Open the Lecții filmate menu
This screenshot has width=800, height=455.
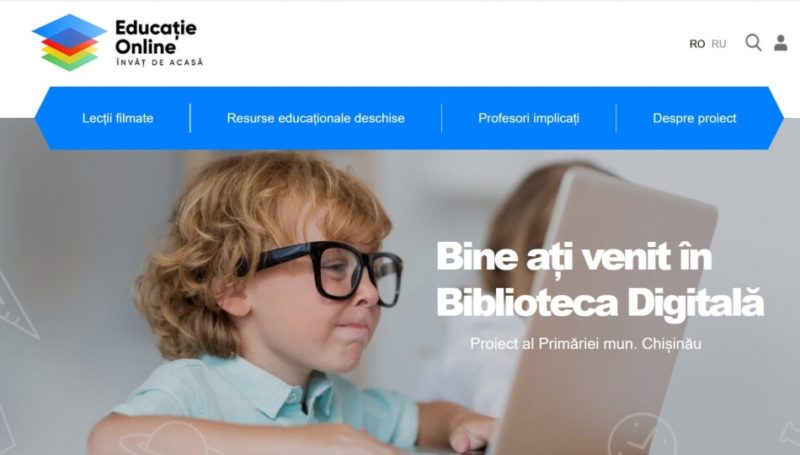click(118, 118)
